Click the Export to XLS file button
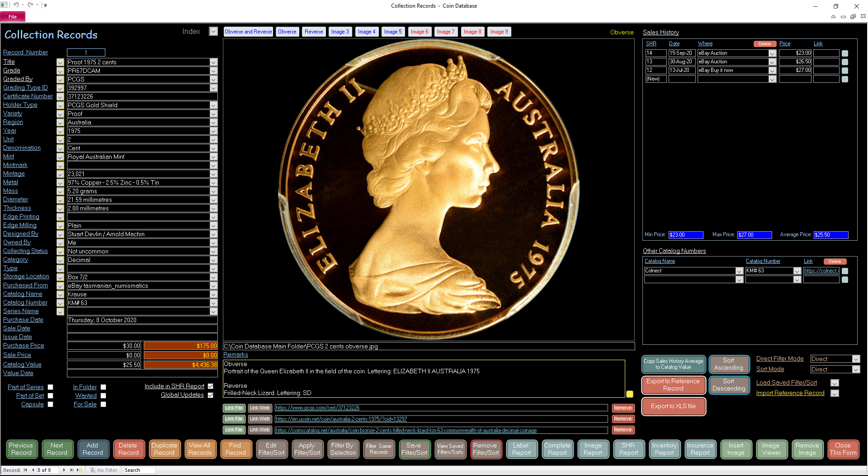 pos(673,406)
